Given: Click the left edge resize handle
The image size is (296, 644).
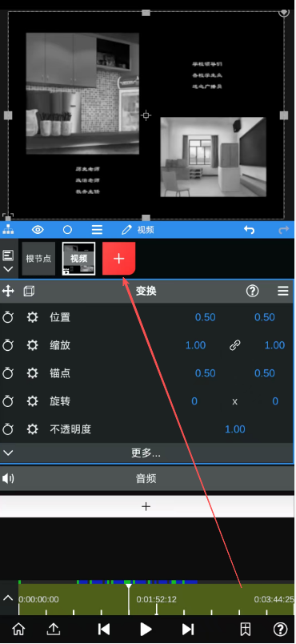Looking at the screenshot, I should (x=8, y=115).
